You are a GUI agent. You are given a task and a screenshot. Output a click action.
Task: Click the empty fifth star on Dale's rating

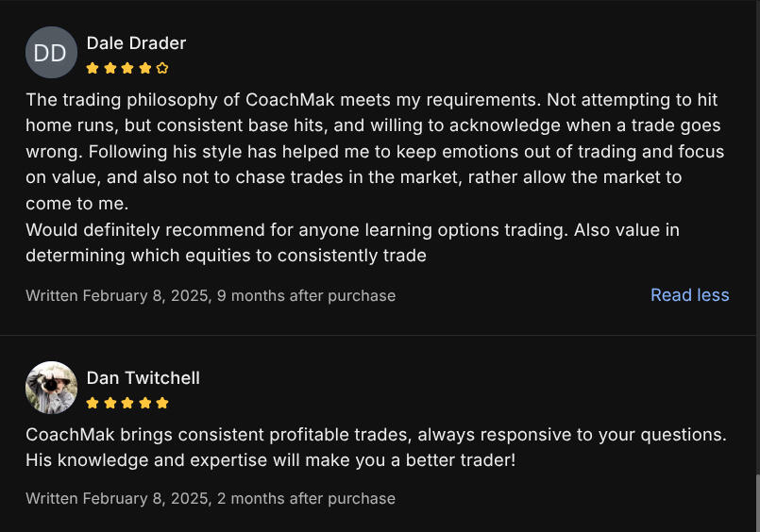162,68
